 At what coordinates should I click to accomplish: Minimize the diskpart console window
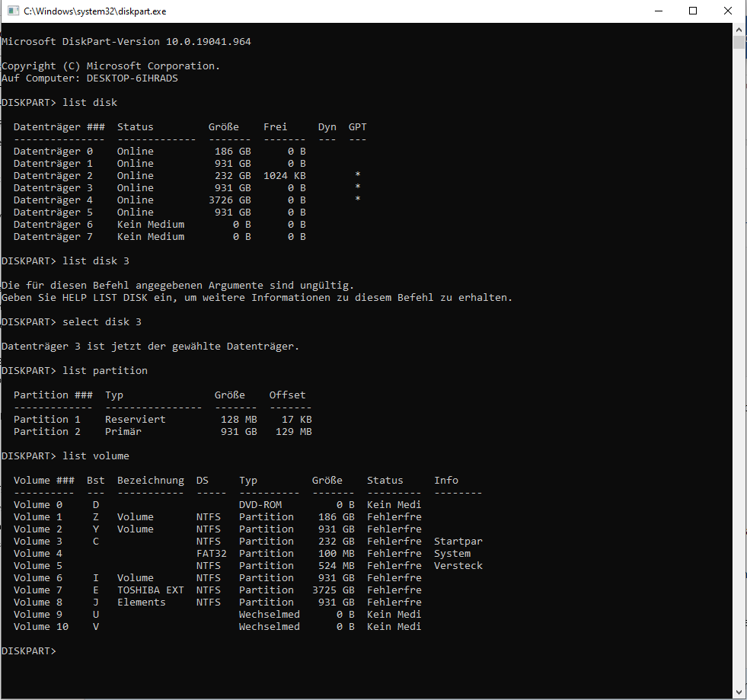[659, 11]
